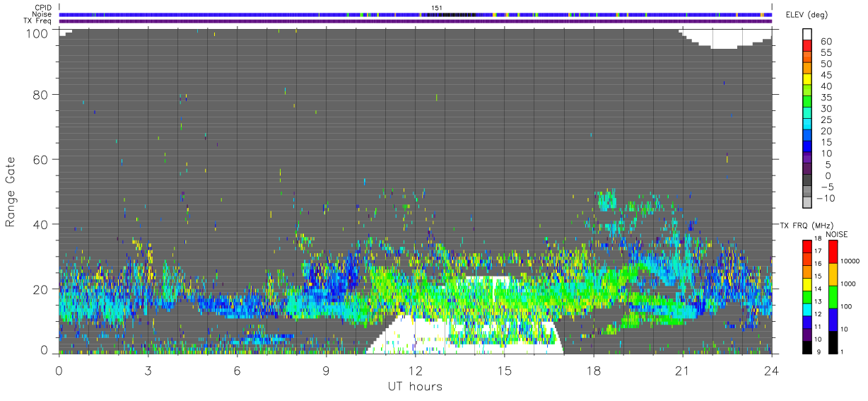868x401 pixels.
Task: Click the blue TX FRQ swatch between 11 and 12
Action: pyautogui.click(x=807, y=322)
